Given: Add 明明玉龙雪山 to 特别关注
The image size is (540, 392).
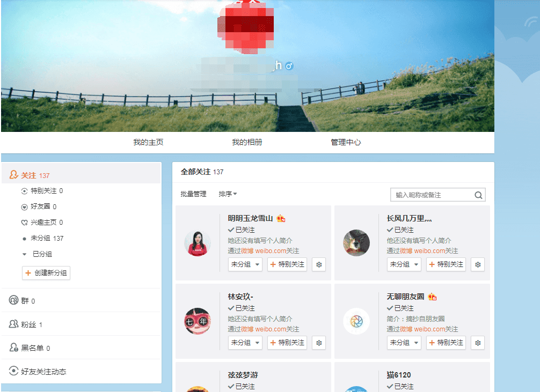Looking at the screenshot, I should pyautogui.click(x=287, y=264).
